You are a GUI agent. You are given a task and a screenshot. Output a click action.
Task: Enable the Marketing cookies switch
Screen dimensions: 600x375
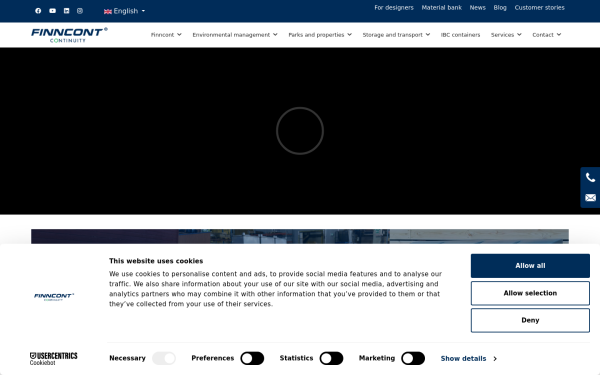[x=413, y=358]
